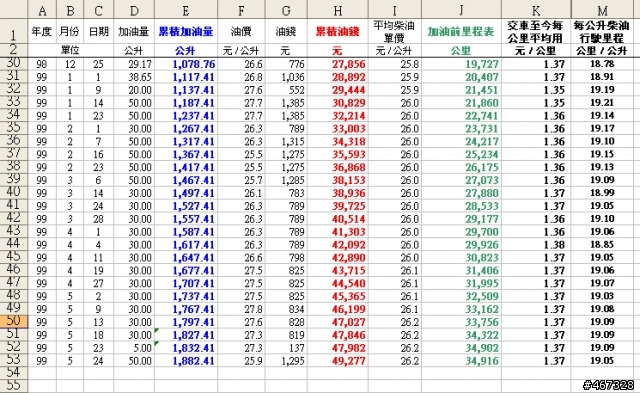Select cell with value 31,406
The image size is (640, 393).
tap(461, 270)
